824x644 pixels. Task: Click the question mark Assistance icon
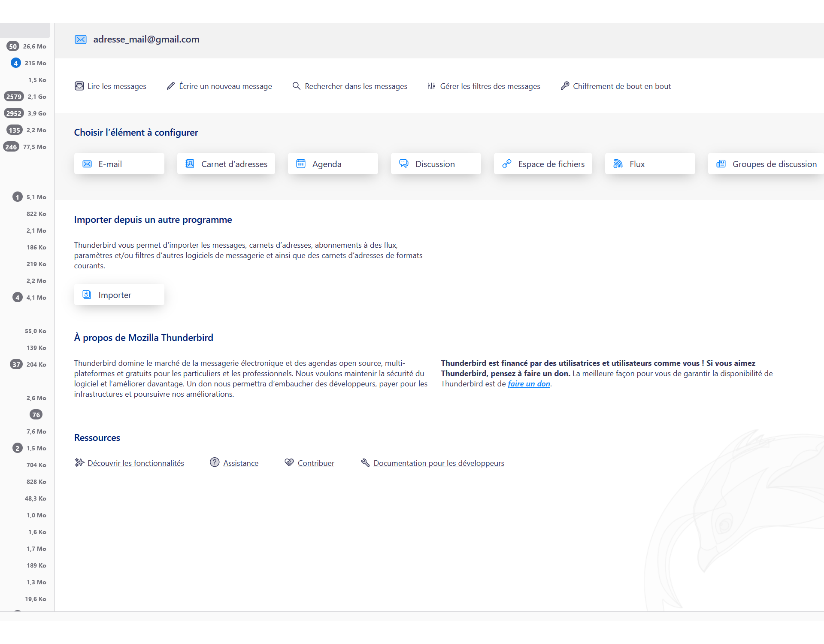click(x=215, y=462)
